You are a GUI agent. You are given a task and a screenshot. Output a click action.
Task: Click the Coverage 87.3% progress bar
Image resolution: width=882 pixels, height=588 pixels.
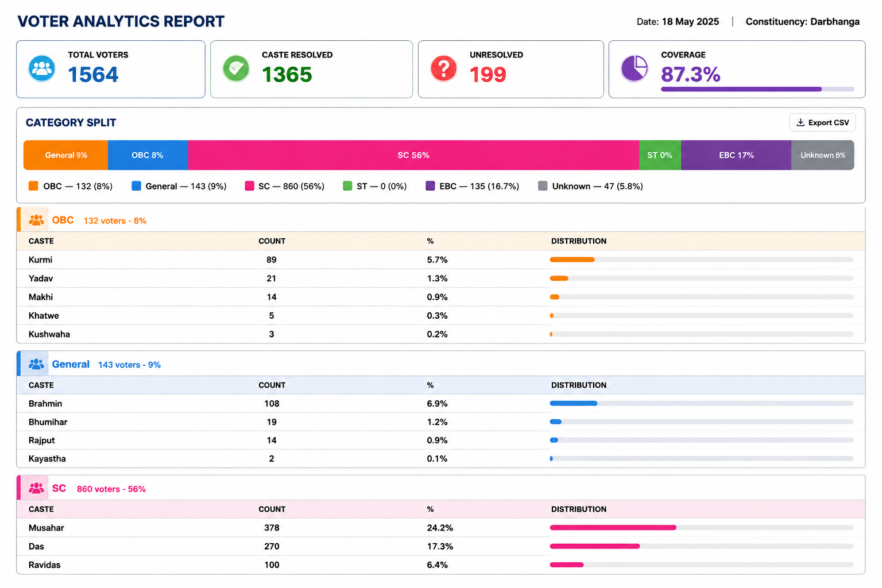click(757, 89)
